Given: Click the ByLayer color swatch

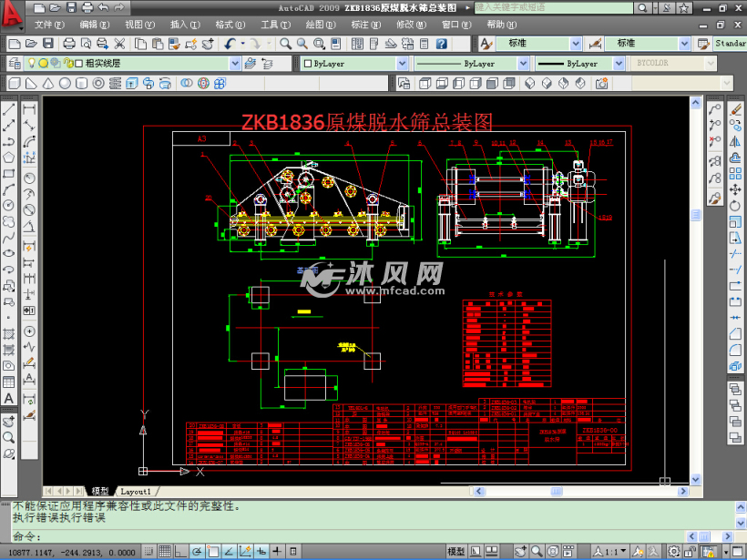Looking at the screenshot, I should coord(306,63).
